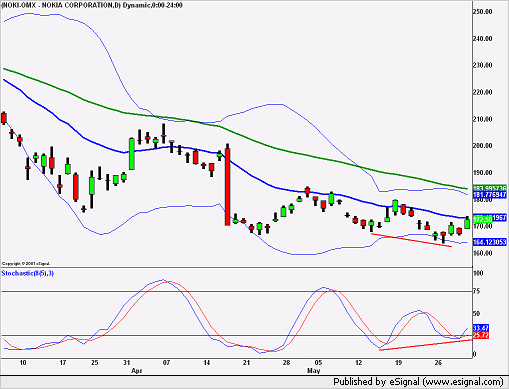
Task: Select the green 183.995736 moving average value tag
Action: (x=490, y=188)
